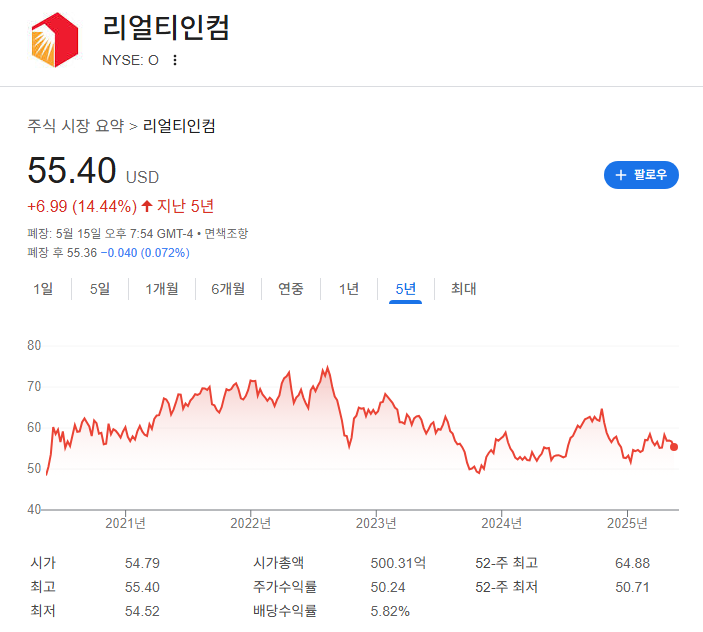Select the active 5년 tab
This screenshot has height=632, width=703.
[405, 289]
